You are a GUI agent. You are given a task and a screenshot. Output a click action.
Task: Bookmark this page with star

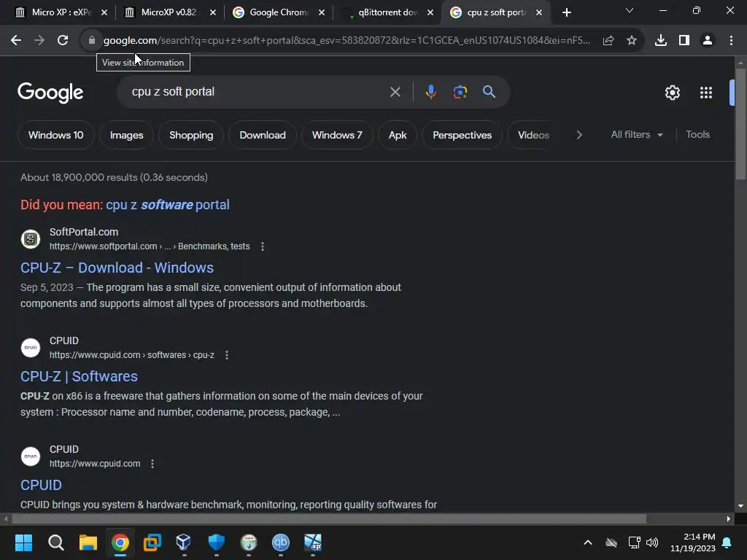click(x=632, y=41)
